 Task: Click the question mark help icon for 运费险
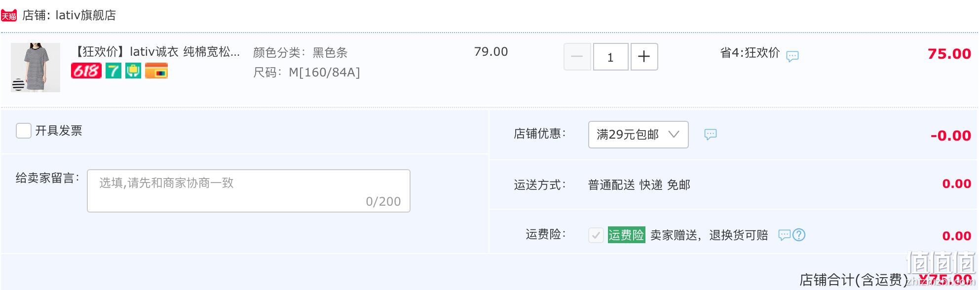[x=799, y=235]
